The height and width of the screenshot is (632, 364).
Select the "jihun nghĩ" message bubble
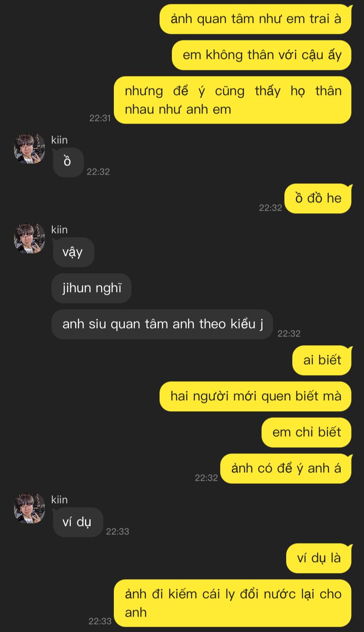[91, 288]
